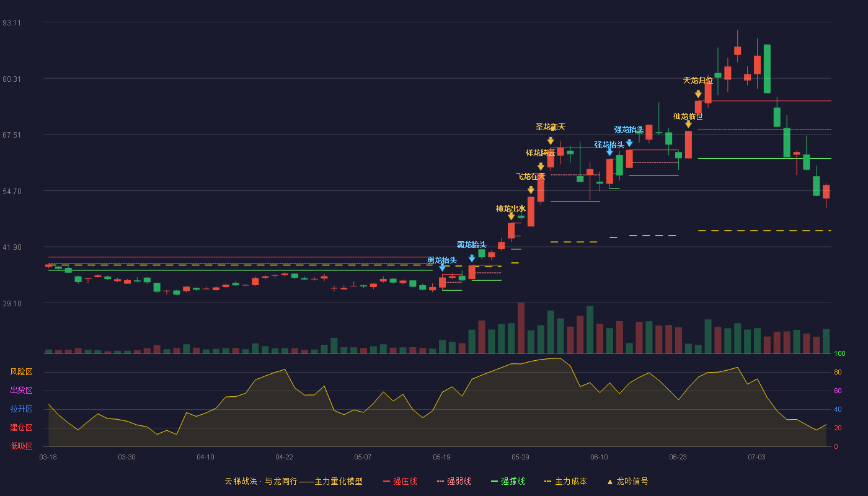This screenshot has height=496, width=868.
Task: Click the green 100 indicator scale value
Action: tap(839, 353)
